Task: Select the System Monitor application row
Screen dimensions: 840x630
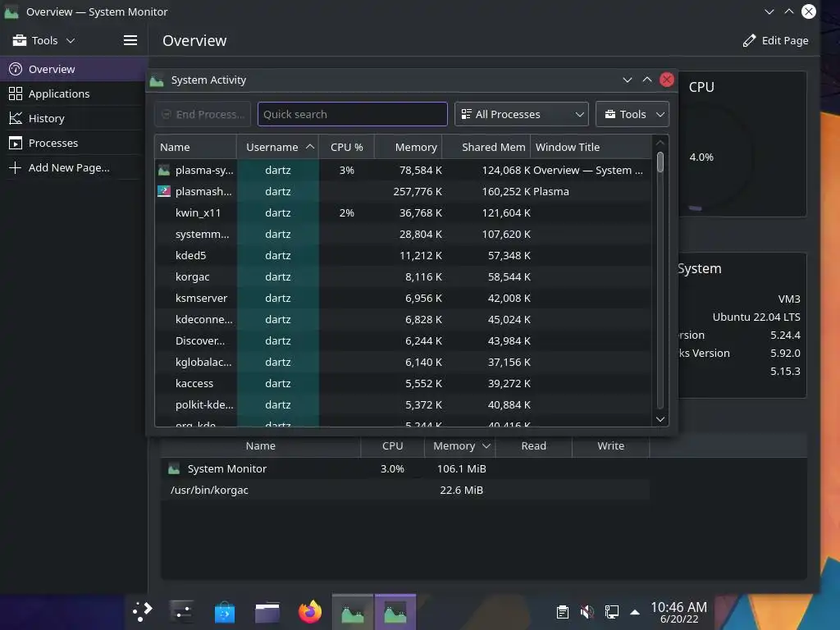Action: 405,468
